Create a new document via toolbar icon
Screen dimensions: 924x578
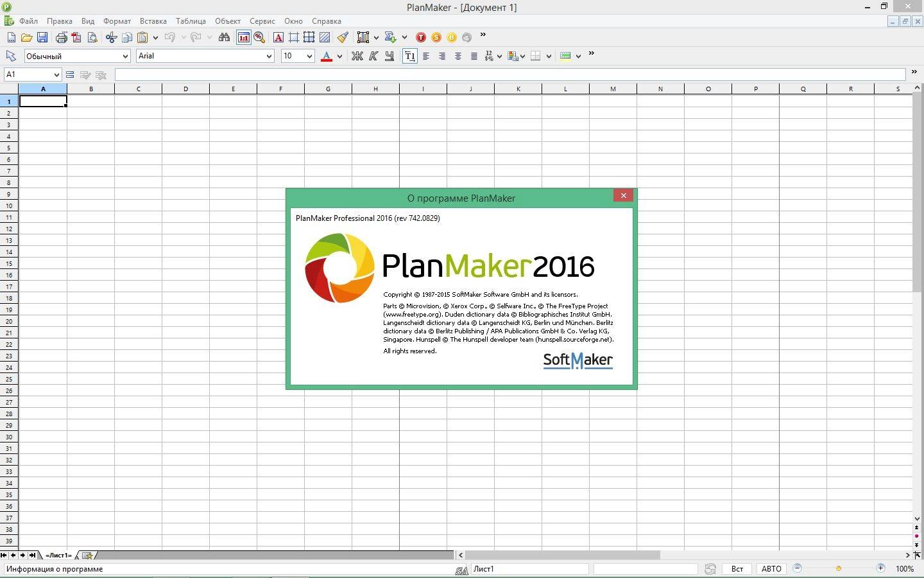[x=11, y=37]
